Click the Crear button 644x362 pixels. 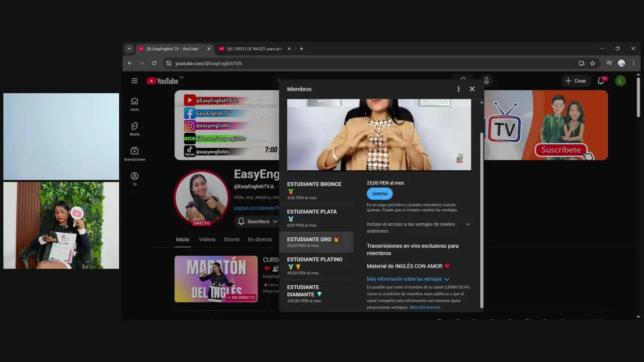576,80
